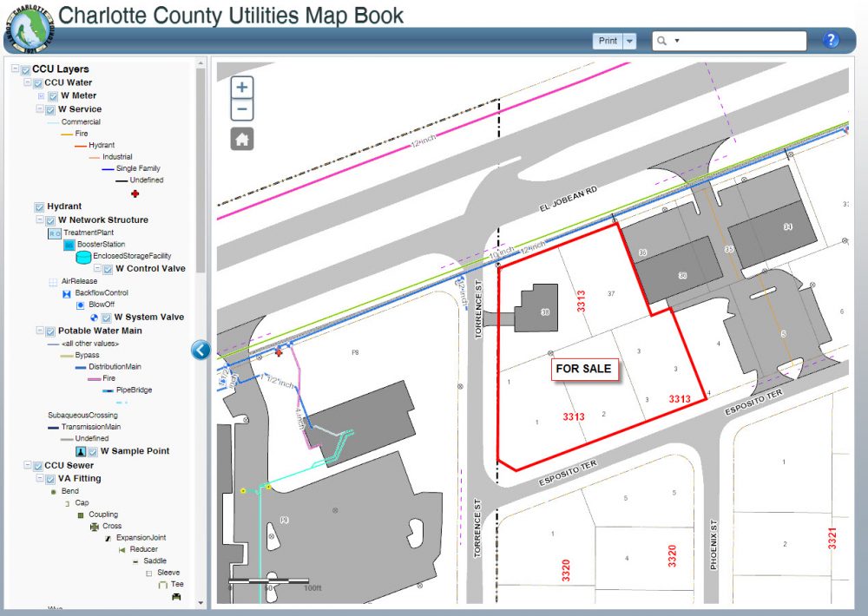Zoom out on the map
Screen dimensions: 868x616
(242, 110)
